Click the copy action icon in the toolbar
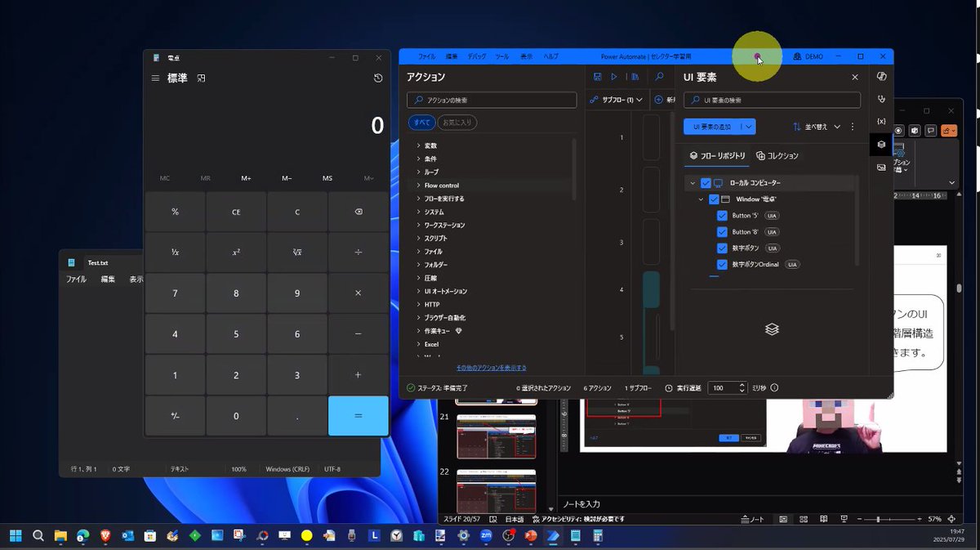This screenshot has width=980, height=550. (635, 76)
